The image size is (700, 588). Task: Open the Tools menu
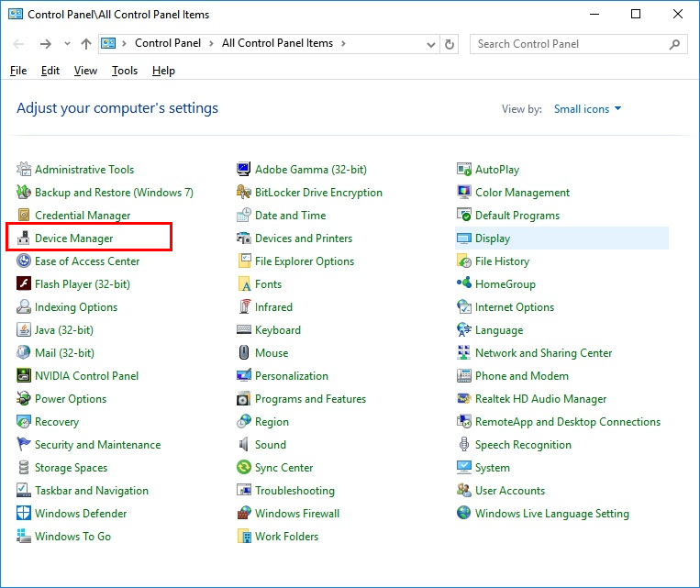[x=124, y=71]
